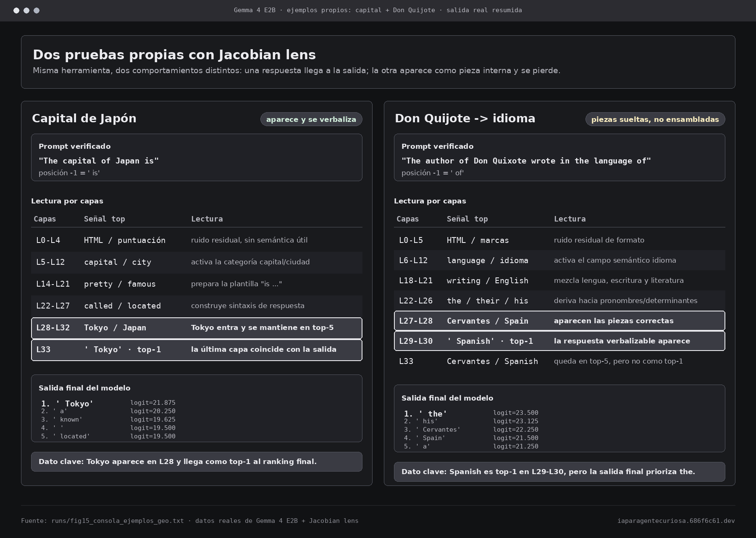The width and height of the screenshot is (756, 538).
Task: Click the L22-L27 'called / located' row
Action: pos(197,306)
